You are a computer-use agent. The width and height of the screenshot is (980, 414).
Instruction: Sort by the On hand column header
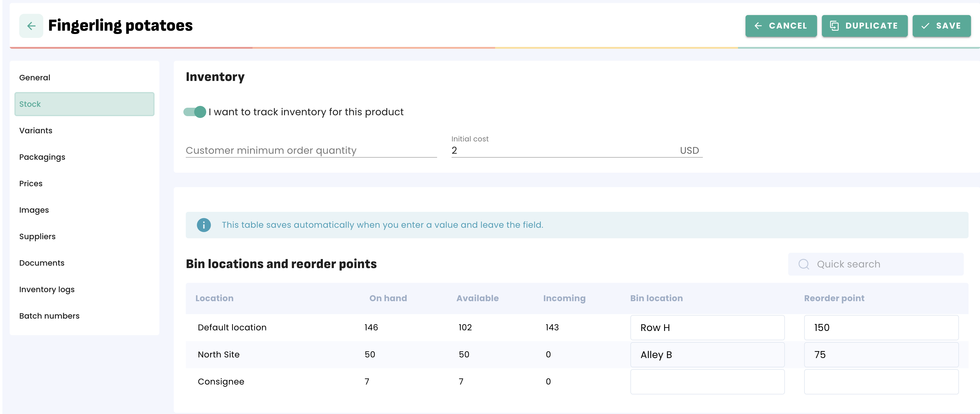coord(388,298)
